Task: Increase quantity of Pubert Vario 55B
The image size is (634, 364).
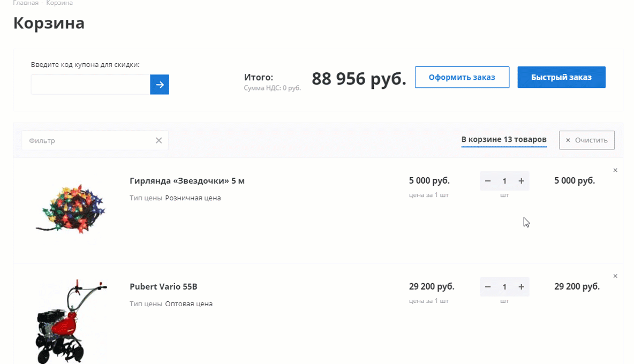Action: [521, 287]
